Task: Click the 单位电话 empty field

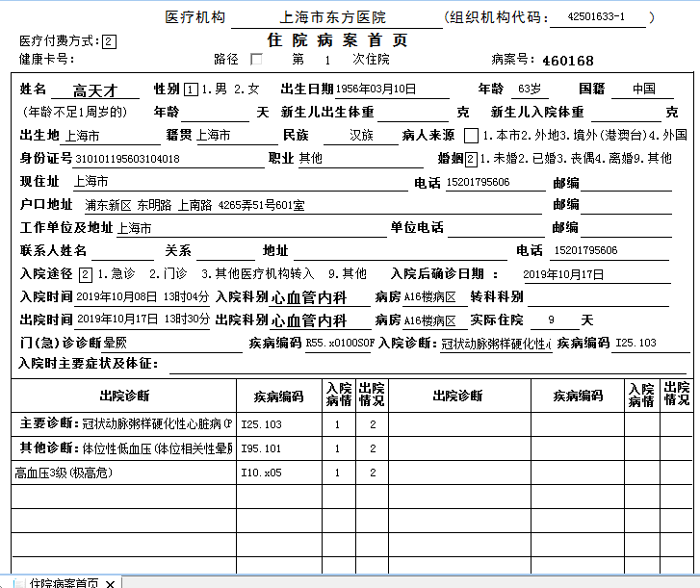Action: click(497, 229)
